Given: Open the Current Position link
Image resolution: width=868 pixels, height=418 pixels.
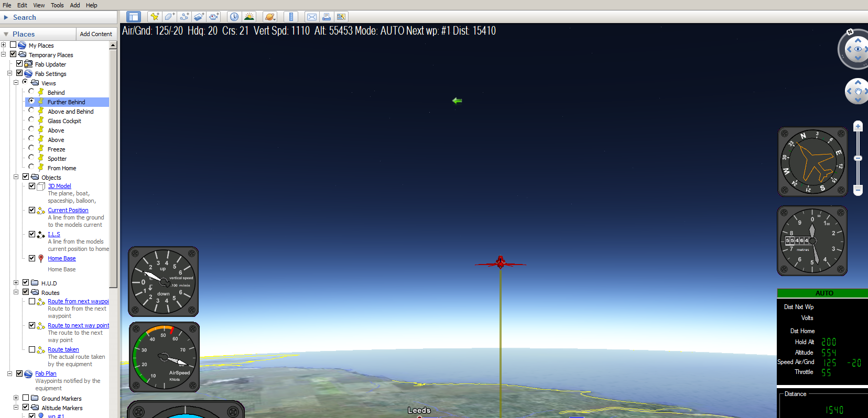Looking at the screenshot, I should click(68, 210).
